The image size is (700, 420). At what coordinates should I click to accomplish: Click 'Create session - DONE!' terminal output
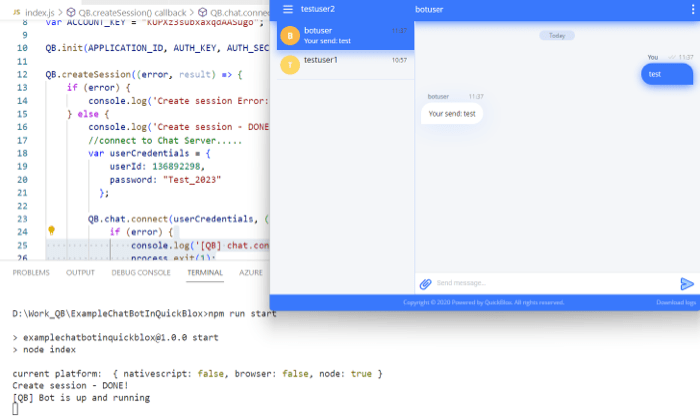70,386
